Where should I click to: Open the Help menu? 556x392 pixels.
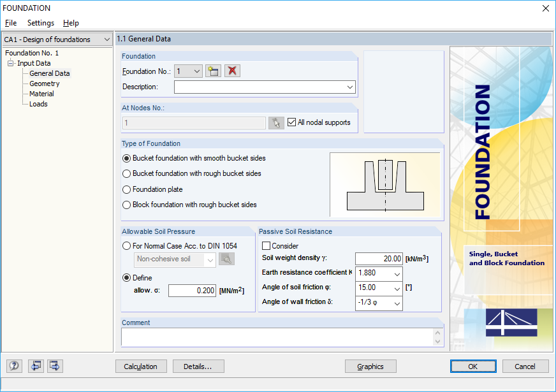pyautogui.click(x=71, y=23)
